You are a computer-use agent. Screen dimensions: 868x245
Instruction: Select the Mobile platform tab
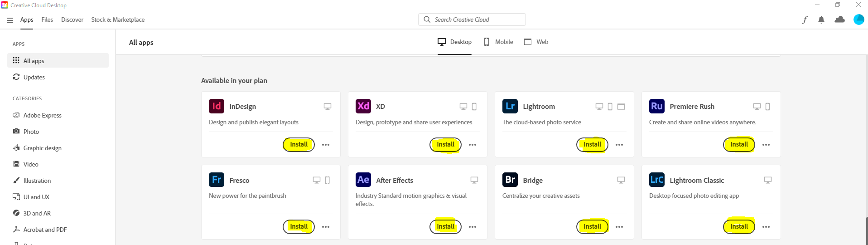(498, 42)
